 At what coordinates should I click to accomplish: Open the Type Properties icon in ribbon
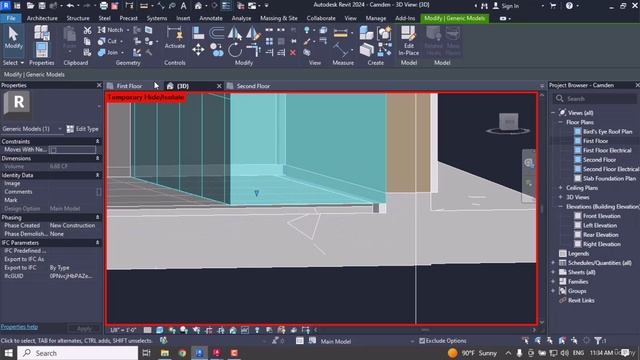click(x=42, y=33)
